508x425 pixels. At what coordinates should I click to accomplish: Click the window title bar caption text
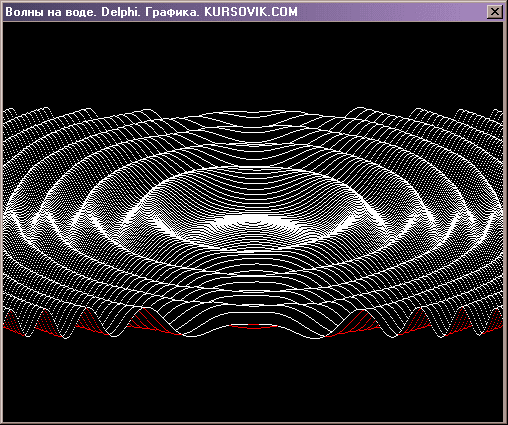[x=151, y=12]
